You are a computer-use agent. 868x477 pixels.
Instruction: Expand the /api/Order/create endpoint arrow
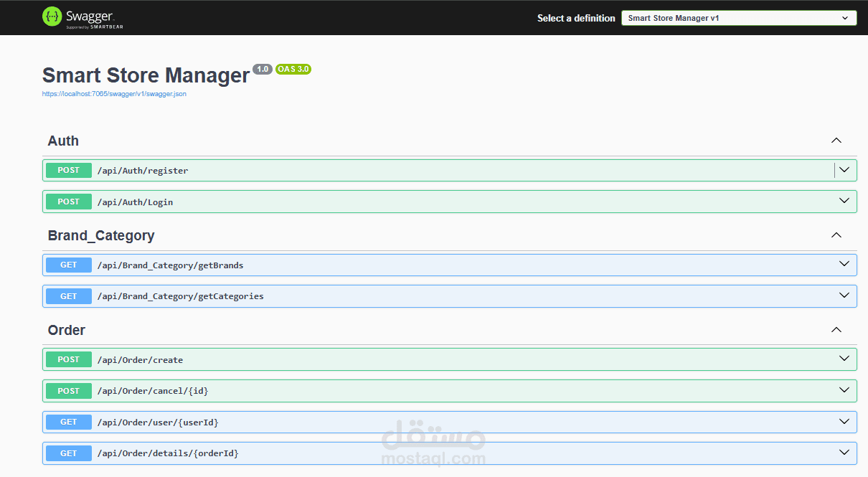[844, 359]
